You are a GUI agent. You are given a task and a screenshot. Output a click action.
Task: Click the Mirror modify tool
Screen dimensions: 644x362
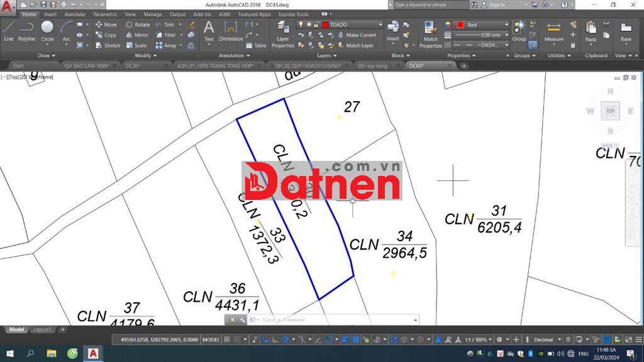tap(137, 35)
